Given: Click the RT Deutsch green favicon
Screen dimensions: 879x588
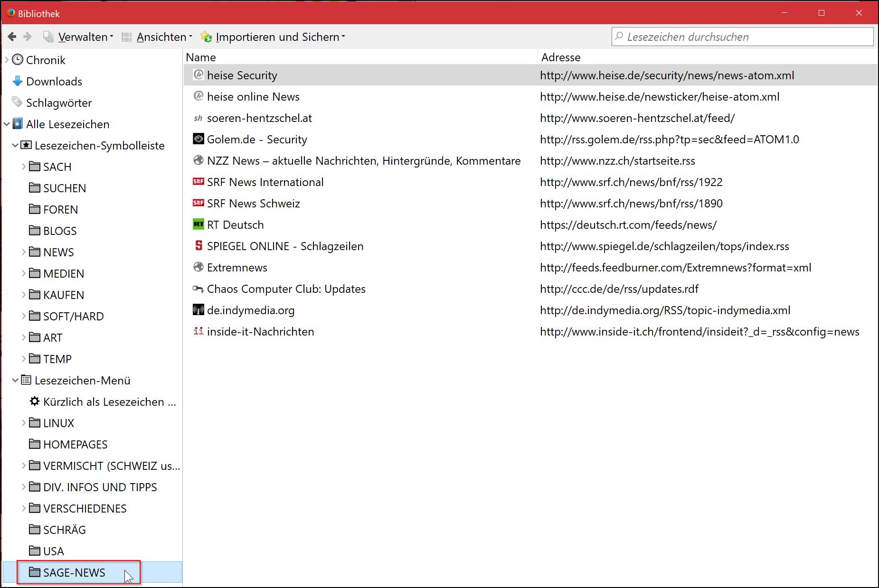Looking at the screenshot, I should [x=198, y=224].
